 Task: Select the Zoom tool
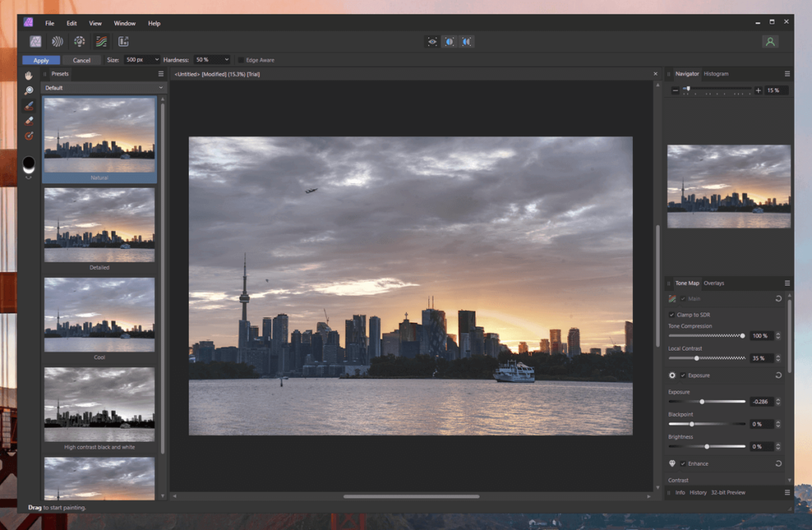click(x=29, y=90)
